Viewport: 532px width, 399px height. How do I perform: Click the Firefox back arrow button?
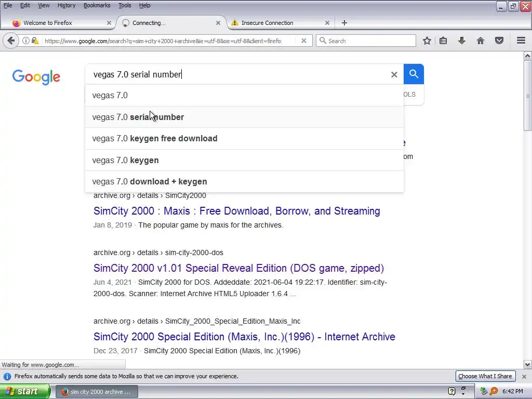pos(11,41)
